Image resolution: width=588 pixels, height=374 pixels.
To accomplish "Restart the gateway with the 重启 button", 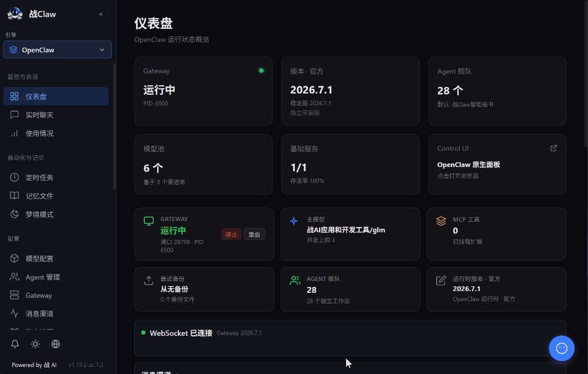I will [x=254, y=235].
